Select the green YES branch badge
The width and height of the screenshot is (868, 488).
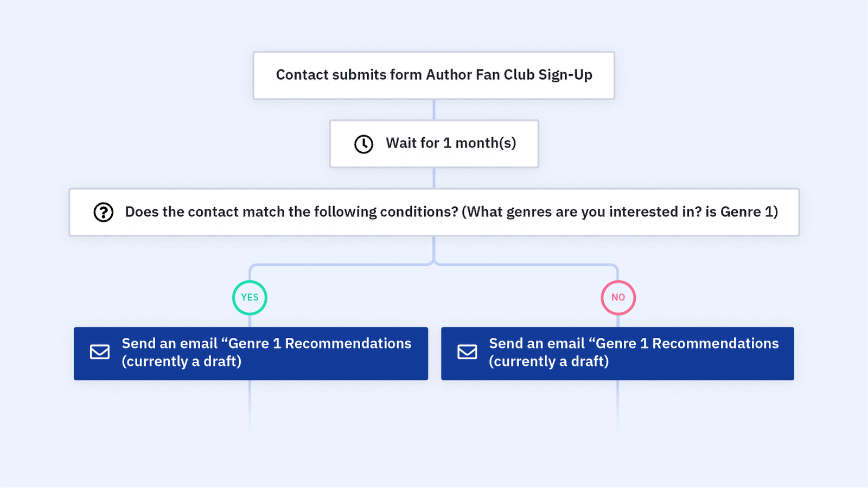[250, 298]
